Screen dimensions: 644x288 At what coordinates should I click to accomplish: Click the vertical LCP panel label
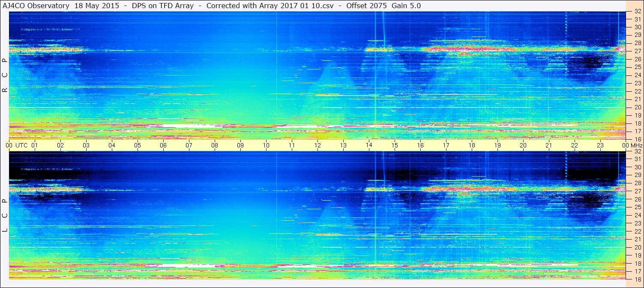5,216
